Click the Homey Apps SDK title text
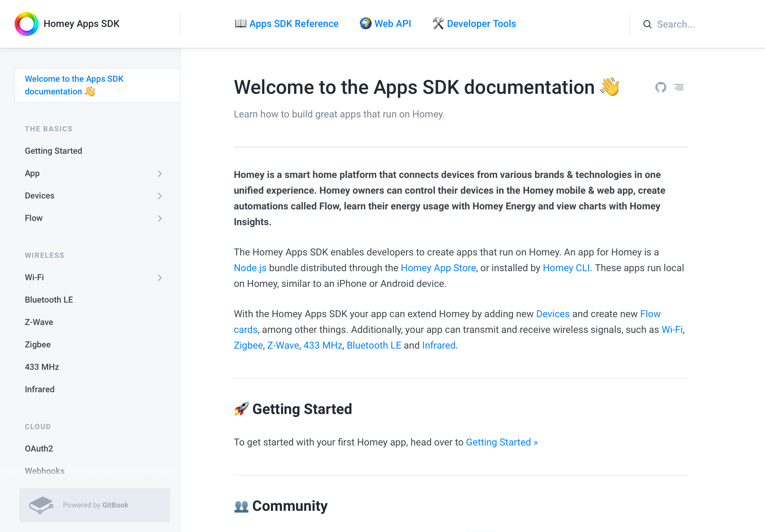Image resolution: width=765 pixels, height=532 pixels. click(82, 24)
